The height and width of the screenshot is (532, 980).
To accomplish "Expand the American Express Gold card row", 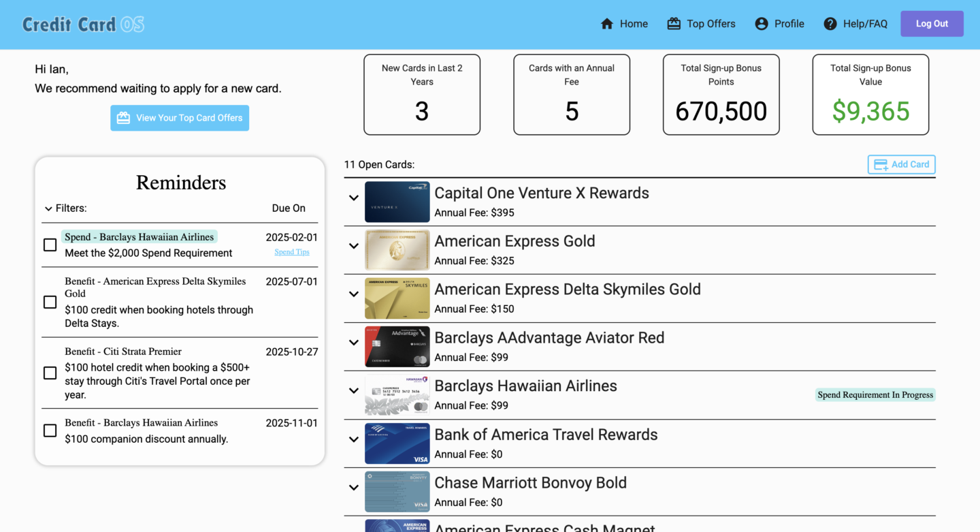I will point(354,246).
